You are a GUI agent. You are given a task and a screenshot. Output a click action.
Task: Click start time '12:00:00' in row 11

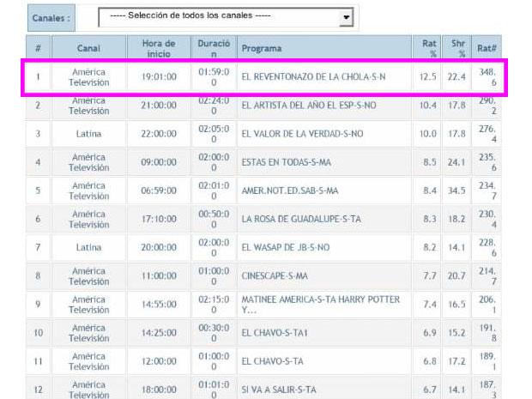point(159,361)
